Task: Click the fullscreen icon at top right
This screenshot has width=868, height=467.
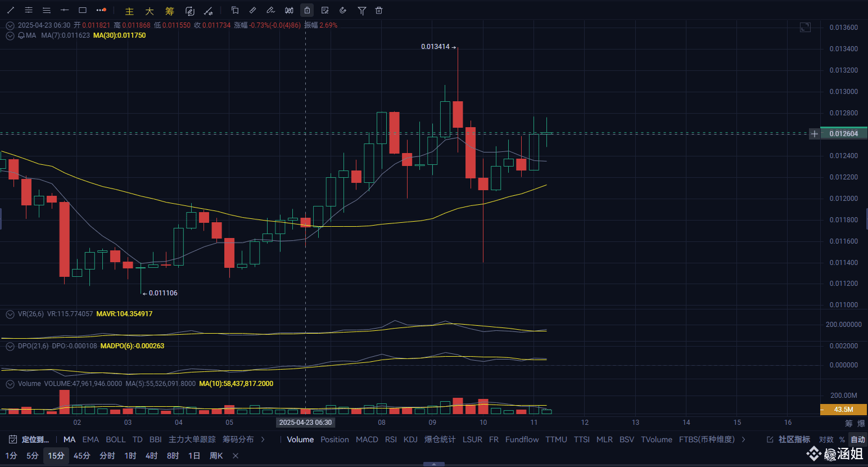Action: click(x=805, y=26)
